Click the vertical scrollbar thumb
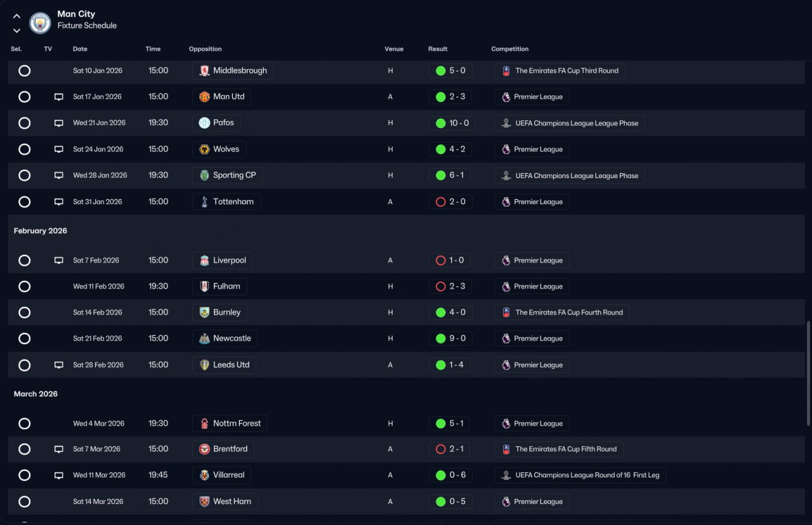Screen dimensions: 812x525 tap(808, 373)
